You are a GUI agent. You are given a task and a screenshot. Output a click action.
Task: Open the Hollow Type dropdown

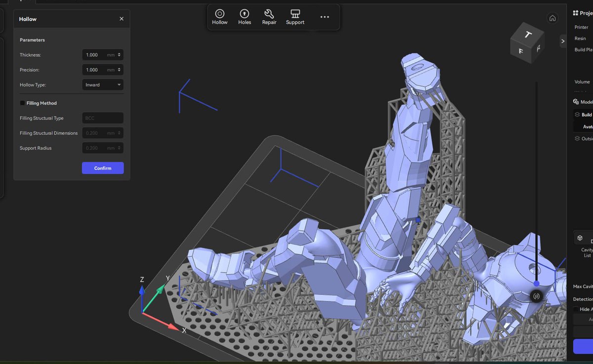click(103, 84)
